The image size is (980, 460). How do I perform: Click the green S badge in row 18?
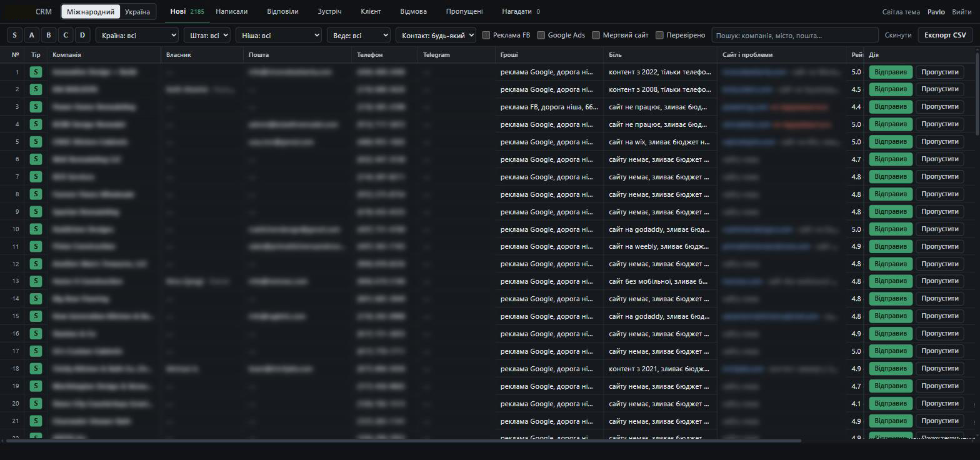coord(36,369)
